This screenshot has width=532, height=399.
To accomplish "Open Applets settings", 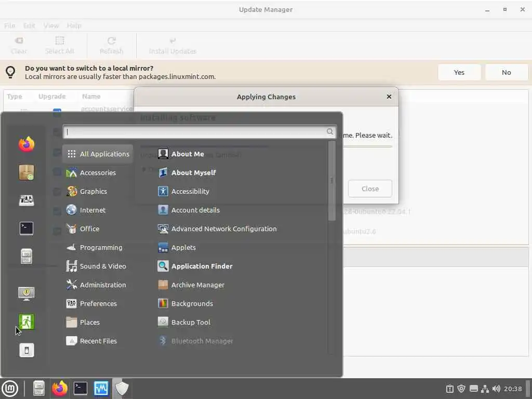I will click(177, 247).
